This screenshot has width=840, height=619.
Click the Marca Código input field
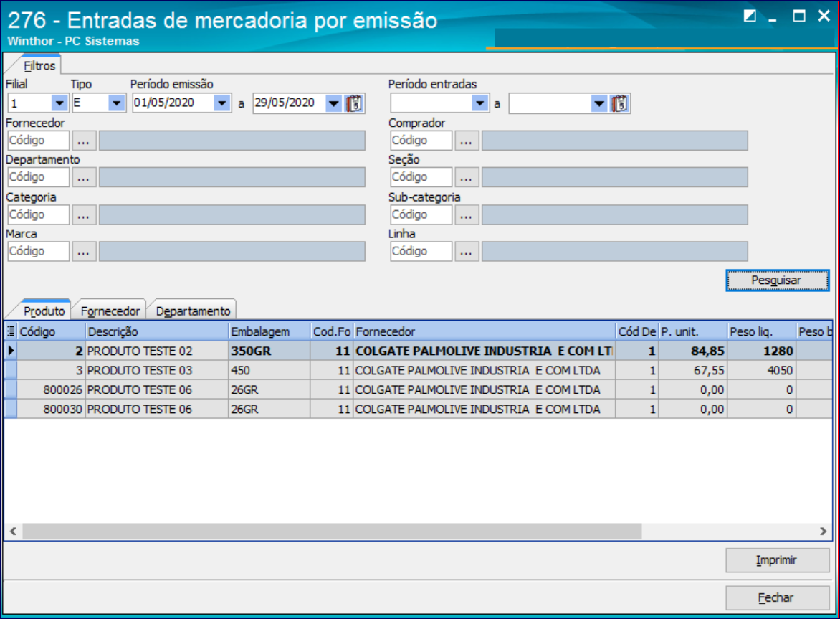pyautogui.click(x=38, y=251)
